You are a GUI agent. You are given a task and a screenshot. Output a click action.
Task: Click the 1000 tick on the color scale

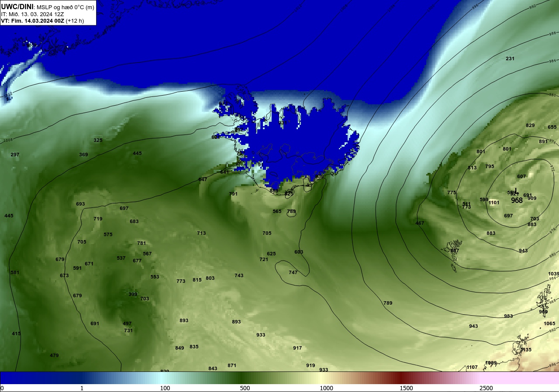tap(326, 388)
